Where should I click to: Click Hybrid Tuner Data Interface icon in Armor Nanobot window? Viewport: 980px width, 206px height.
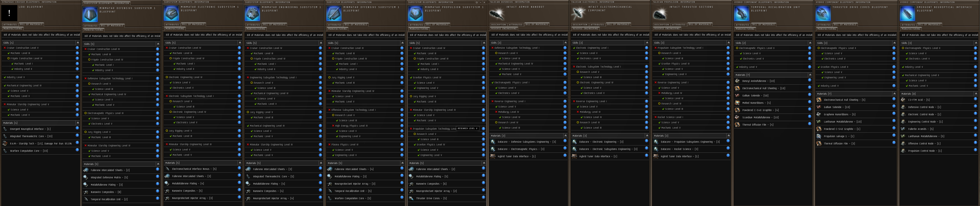click(x=493, y=157)
